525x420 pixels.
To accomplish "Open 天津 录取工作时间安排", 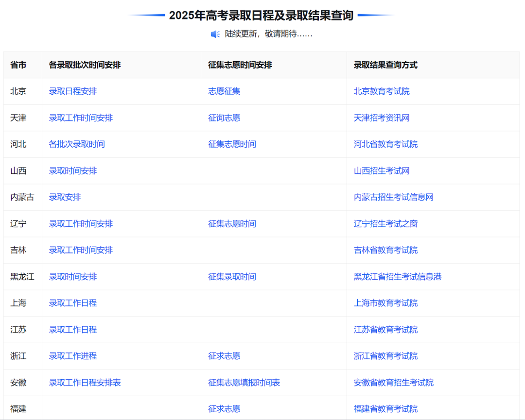I will pos(80,118).
